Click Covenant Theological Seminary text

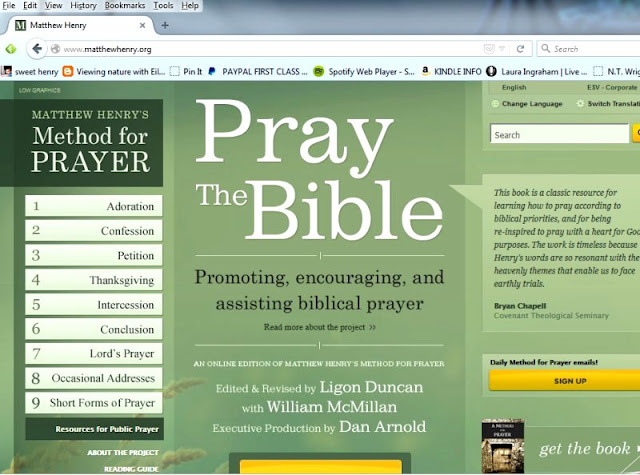coord(551,315)
